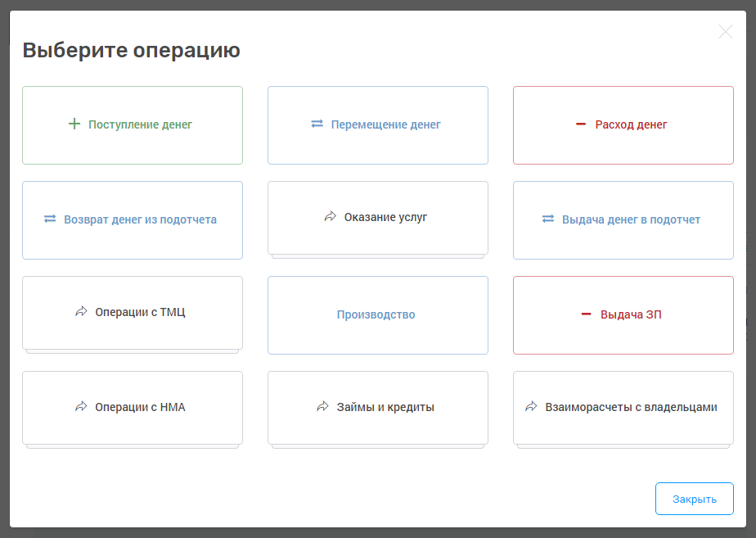Open the Оказание услуг operation group
The image size is (756, 538).
[x=385, y=217]
